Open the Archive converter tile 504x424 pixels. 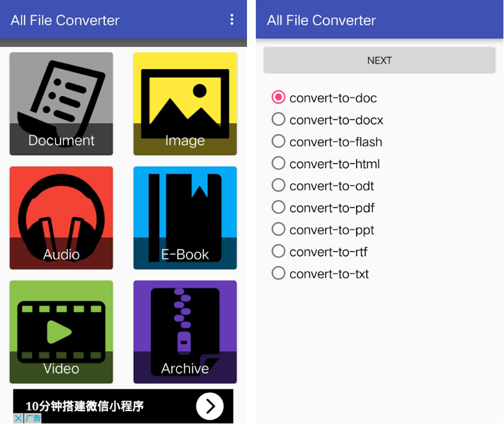185,332
